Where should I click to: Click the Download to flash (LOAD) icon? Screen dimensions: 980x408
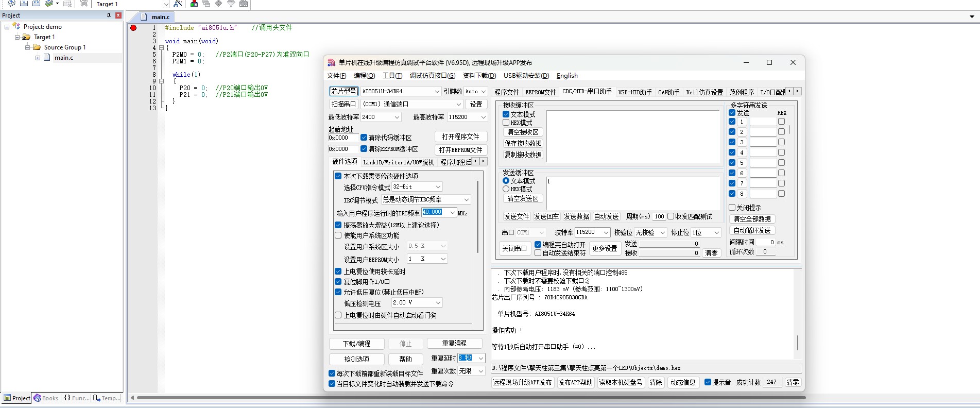pos(84,3)
